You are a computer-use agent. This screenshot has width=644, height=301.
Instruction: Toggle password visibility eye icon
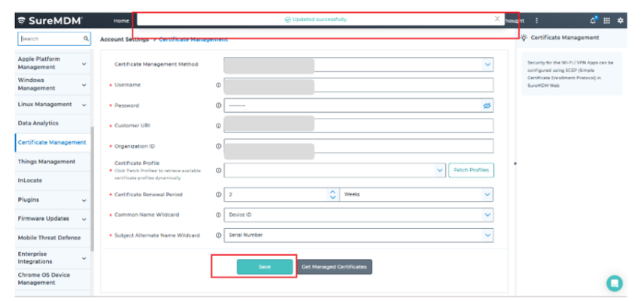click(487, 106)
